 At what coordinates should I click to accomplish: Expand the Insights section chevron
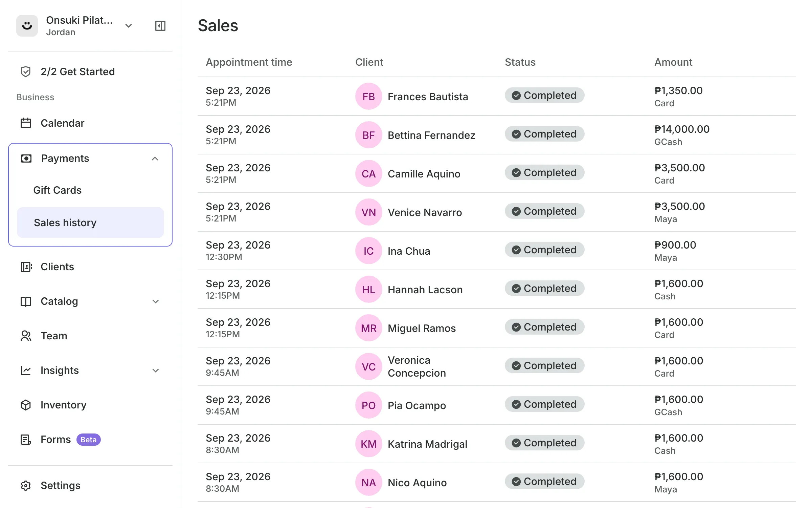coord(156,371)
